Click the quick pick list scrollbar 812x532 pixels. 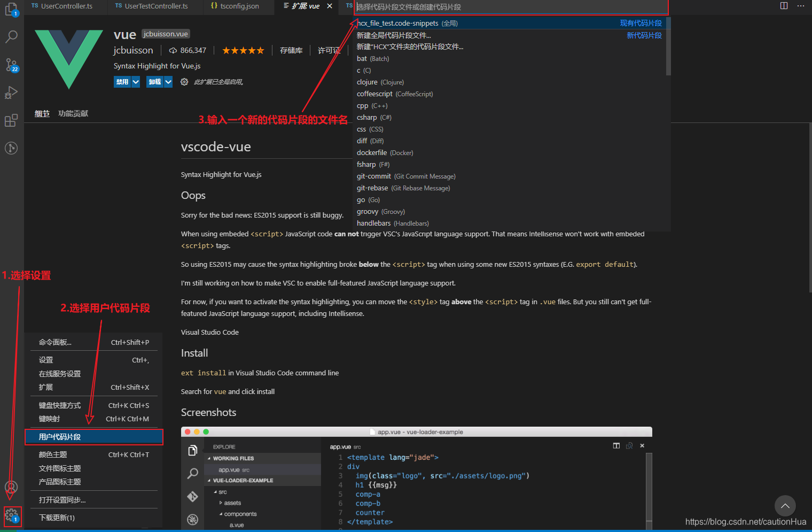668,47
